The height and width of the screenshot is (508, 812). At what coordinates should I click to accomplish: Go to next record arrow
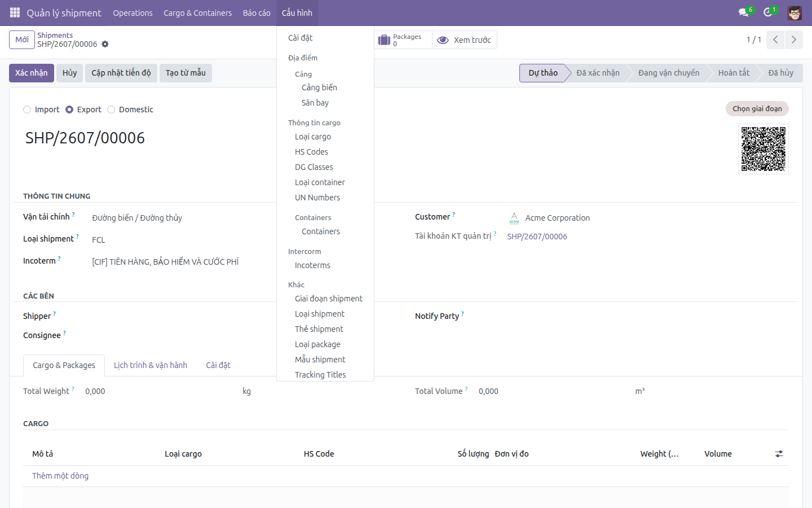tap(794, 40)
